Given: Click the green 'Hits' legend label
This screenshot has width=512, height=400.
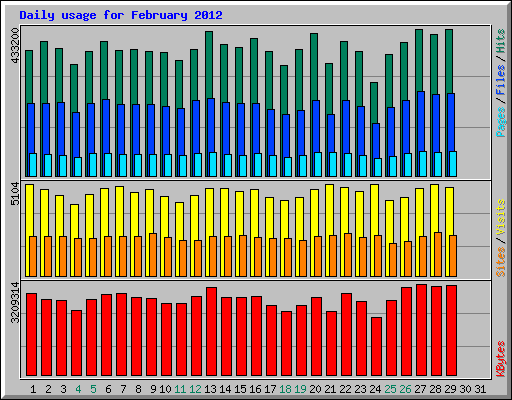Looking at the screenshot, I should (x=501, y=41).
